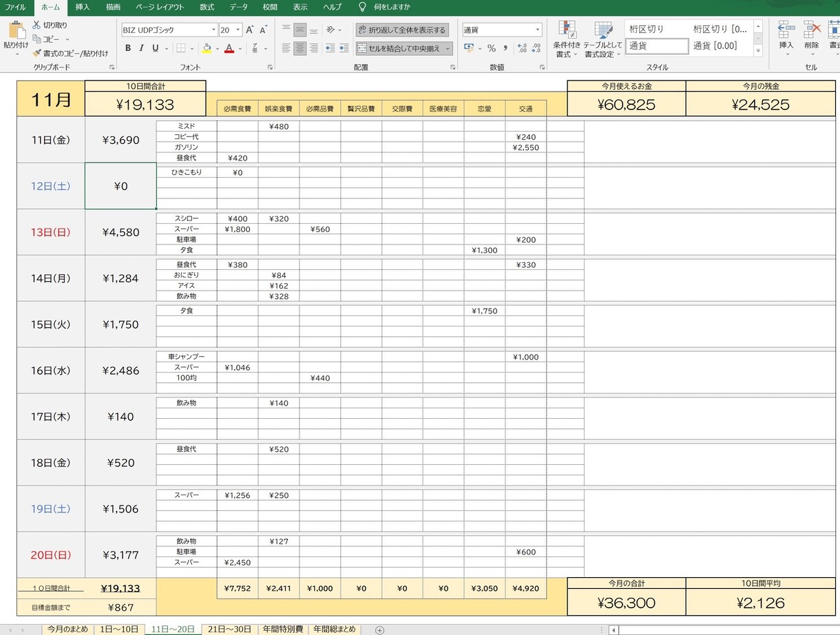The width and height of the screenshot is (840, 635).
Task: Apply the cell borders icon
Action: 181,48
